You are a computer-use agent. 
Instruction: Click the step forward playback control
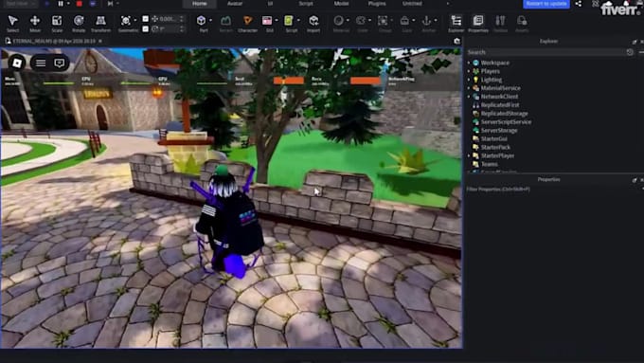(x=110, y=4)
